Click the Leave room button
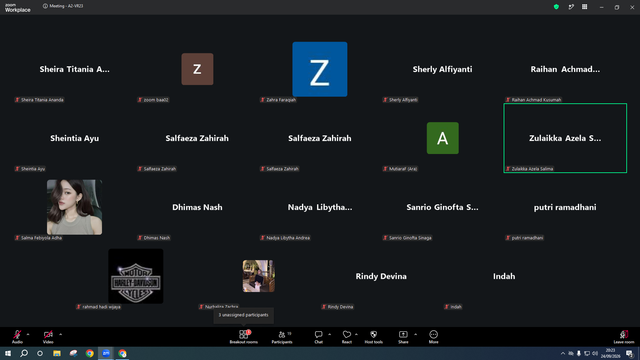Image resolution: width=640 pixels, height=360 pixels. tap(624, 337)
